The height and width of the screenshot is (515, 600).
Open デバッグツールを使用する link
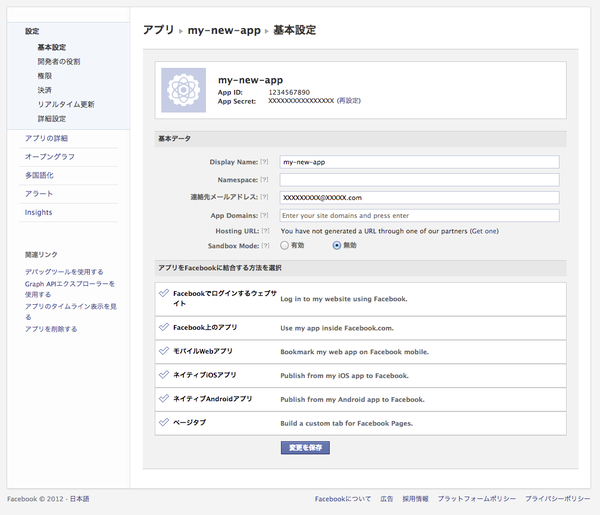64,272
